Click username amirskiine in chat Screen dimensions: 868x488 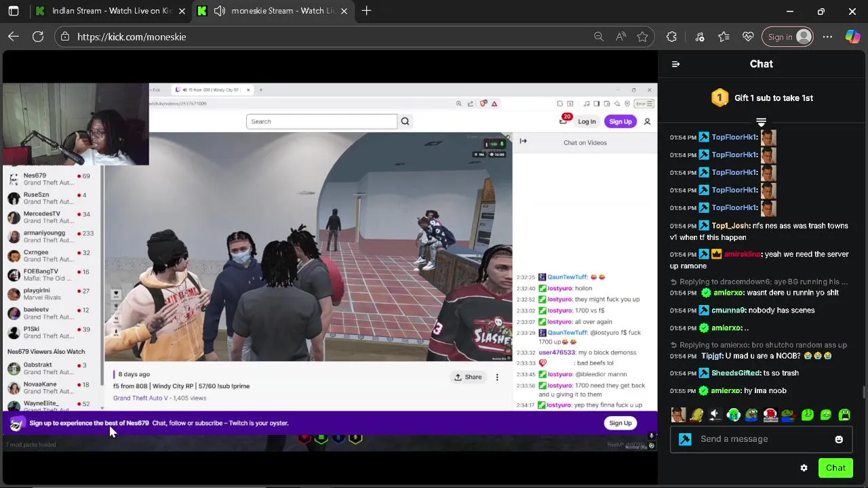[x=742, y=254]
